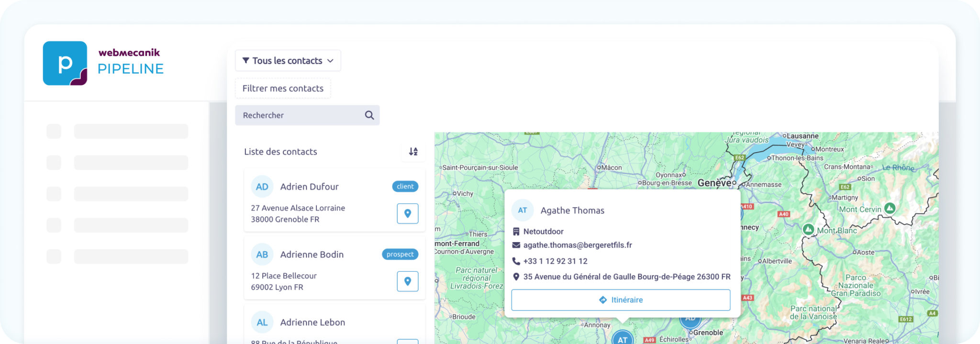Click the envelope email icon in popup

[516, 245]
